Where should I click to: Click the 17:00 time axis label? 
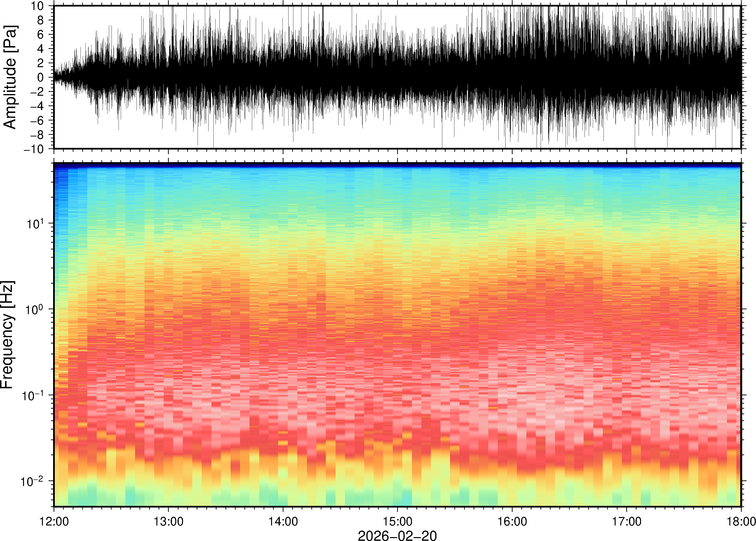tap(627, 521)
